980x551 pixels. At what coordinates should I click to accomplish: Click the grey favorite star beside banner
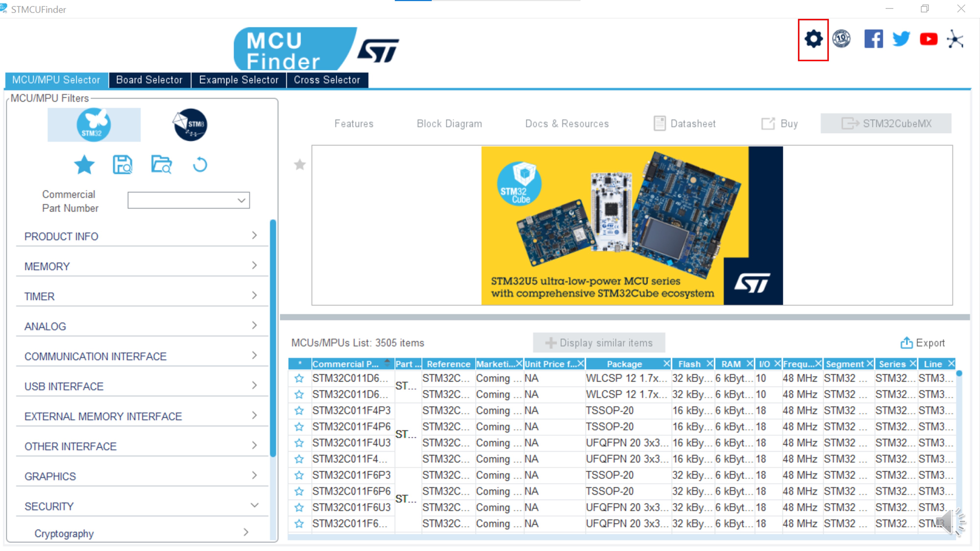coord(300,165)
